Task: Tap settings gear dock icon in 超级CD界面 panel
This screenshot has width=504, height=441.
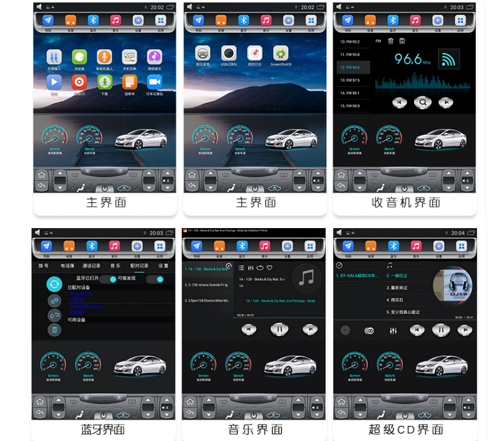Action: pos(438,246)
